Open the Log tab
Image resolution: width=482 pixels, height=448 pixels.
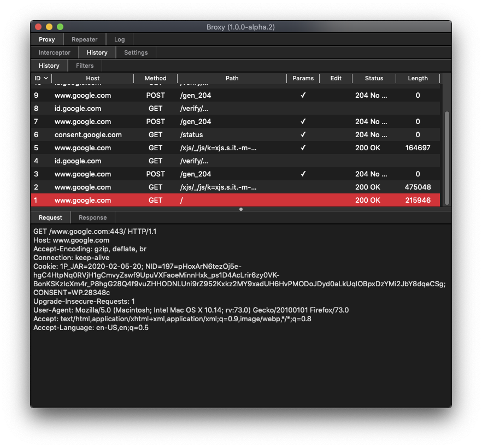coord(120,39)
